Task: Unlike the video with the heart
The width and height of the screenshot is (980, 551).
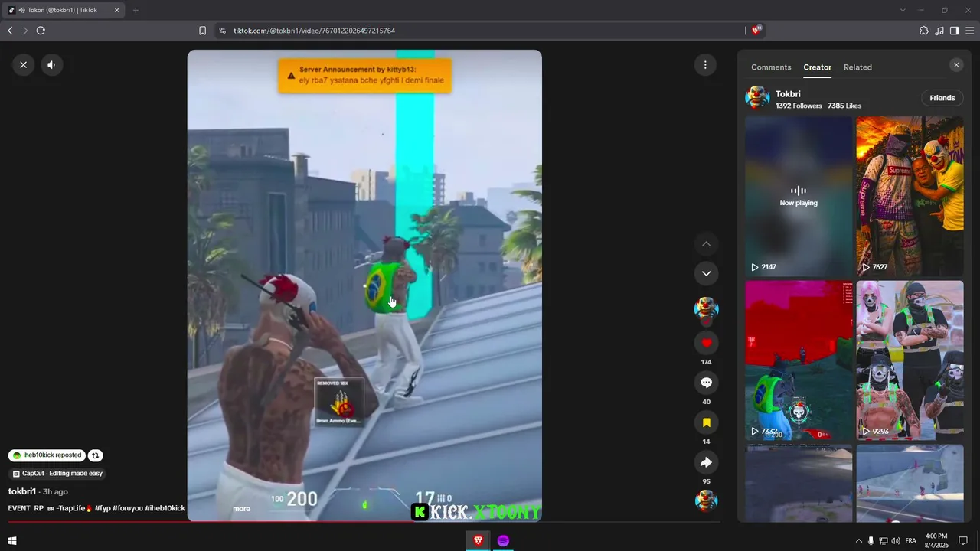Action: coord(706,343)
